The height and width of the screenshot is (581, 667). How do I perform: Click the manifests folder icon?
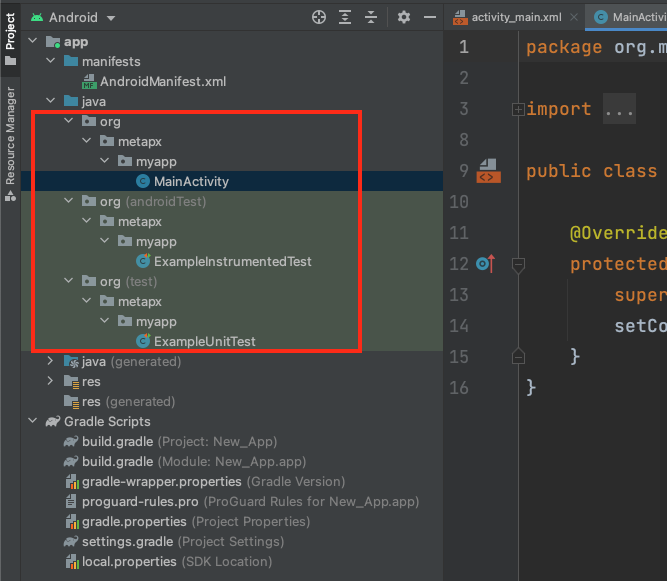tap(71, 61)
